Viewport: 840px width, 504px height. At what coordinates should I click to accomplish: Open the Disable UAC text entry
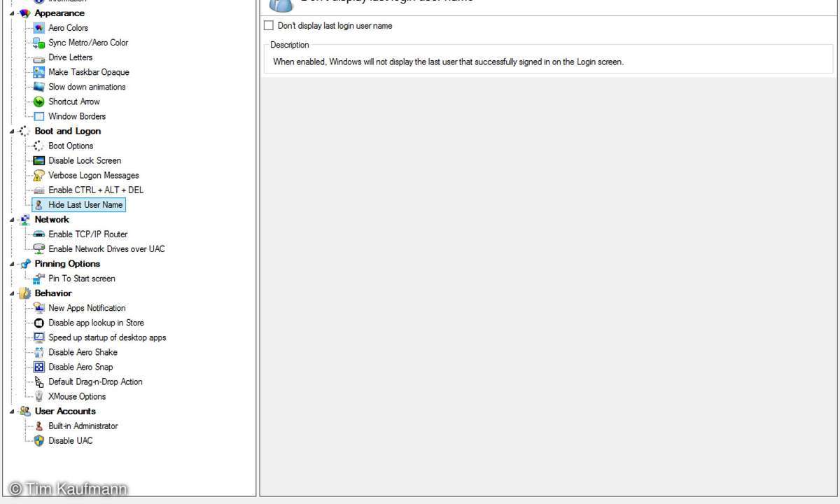pos(71,440)
